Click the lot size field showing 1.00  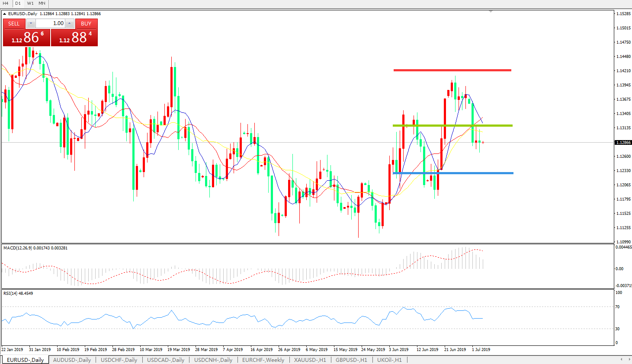(x=50, y=24)
